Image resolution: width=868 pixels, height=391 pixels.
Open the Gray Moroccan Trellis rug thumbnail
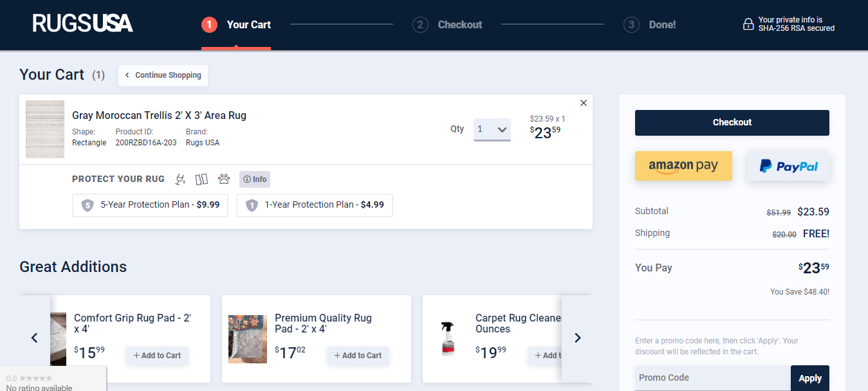tap(45, 129)
